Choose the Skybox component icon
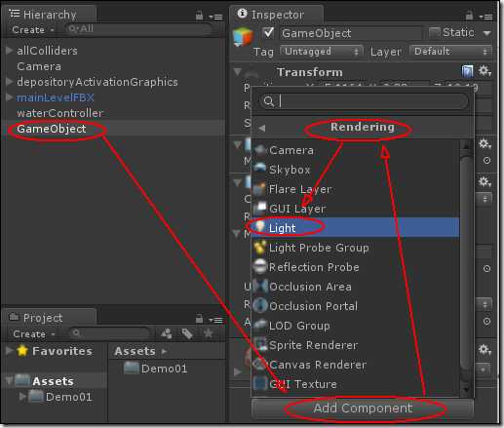 coord(260,169)
